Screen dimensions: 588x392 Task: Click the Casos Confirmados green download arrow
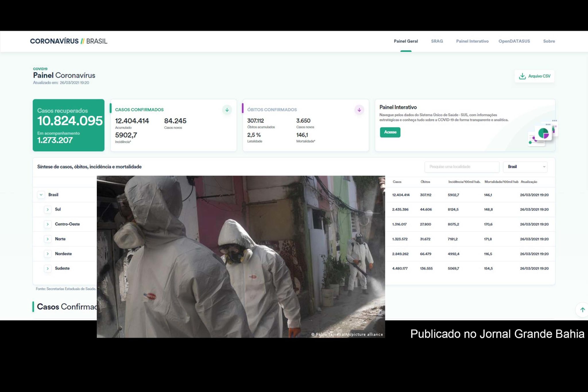[227, 110]
